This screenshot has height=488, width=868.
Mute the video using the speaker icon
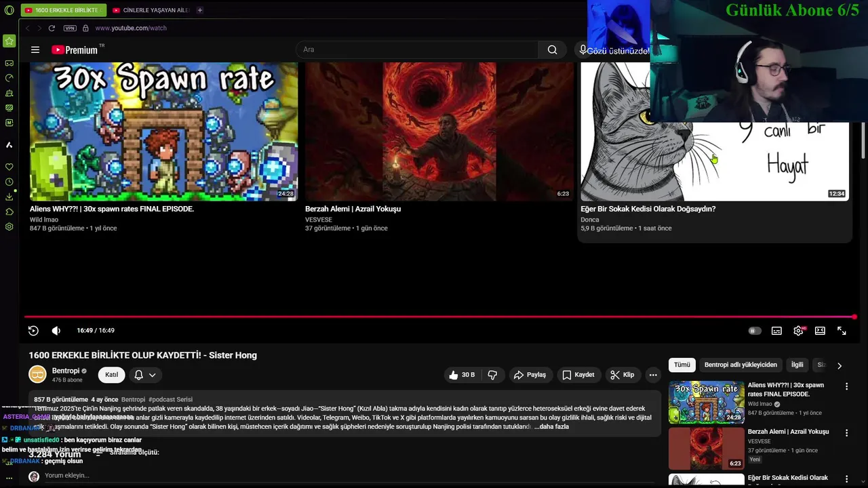pos(56,331)
